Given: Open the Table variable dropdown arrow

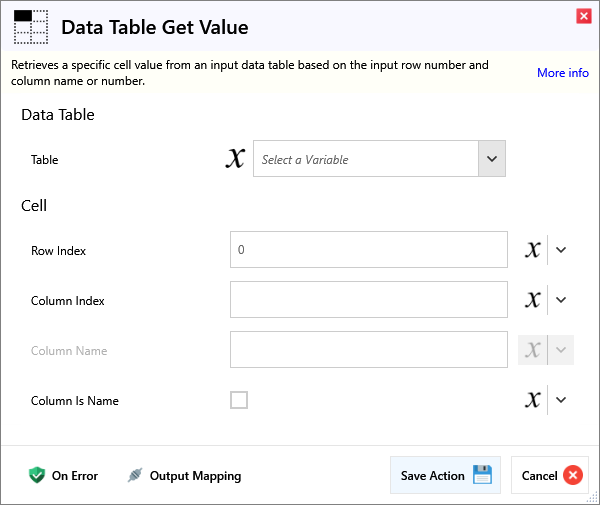Looking at the screenshot, I should click(x=491, y=159).
